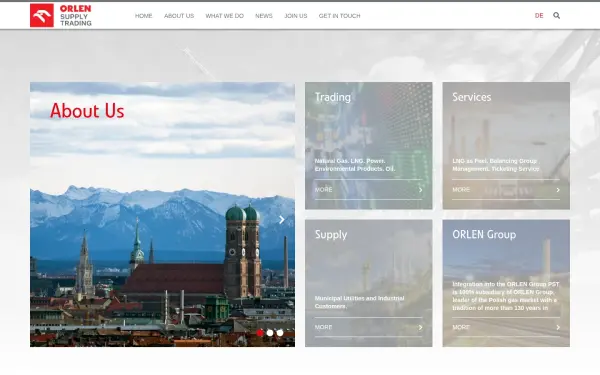Open the GET IN TOUCH menu item
This screenshot has height=375, width=600.
339,16
